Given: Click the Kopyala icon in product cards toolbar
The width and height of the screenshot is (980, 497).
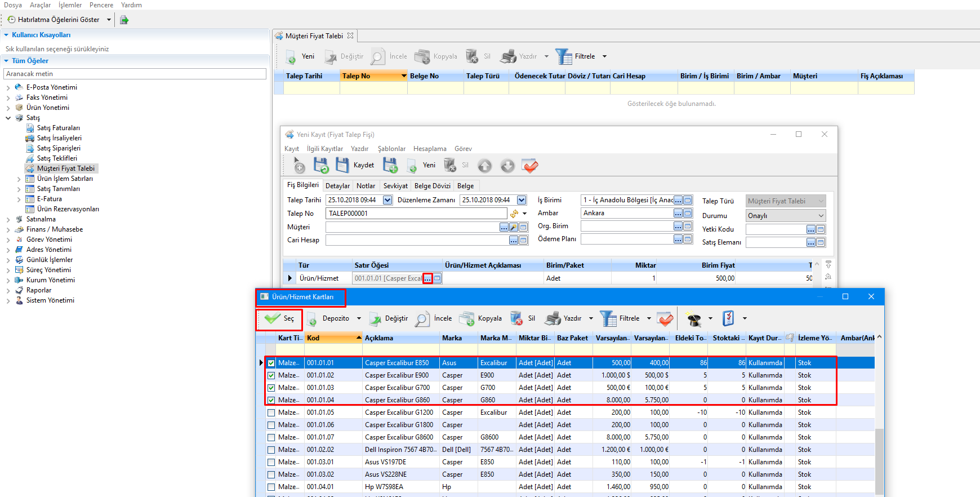Looking at the screenshot, I should point(467,318).
